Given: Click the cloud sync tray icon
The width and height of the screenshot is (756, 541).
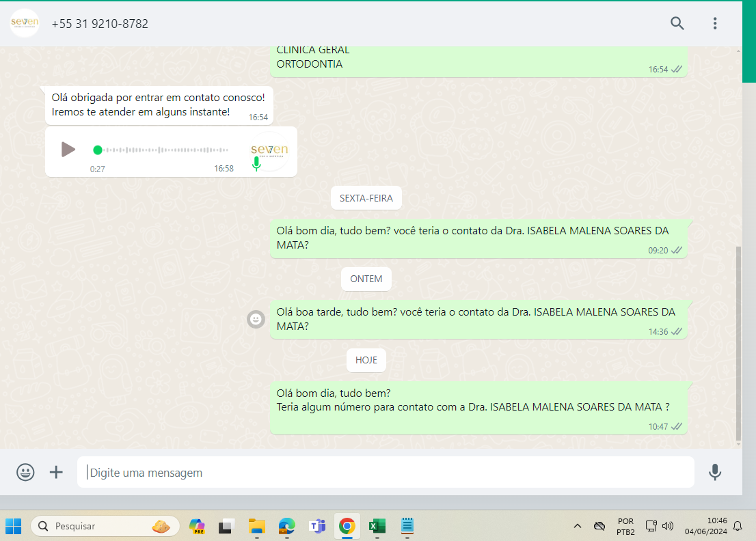Looking at the screenshot, I should [599, 526].
